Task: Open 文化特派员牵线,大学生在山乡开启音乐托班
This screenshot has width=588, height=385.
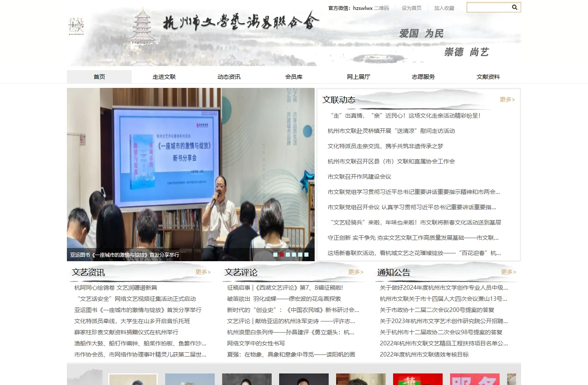Action: pos(132,321)
